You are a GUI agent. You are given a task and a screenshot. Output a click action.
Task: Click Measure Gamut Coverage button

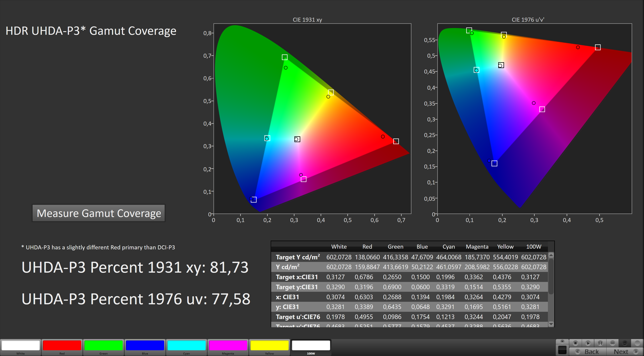click(99, 213)
